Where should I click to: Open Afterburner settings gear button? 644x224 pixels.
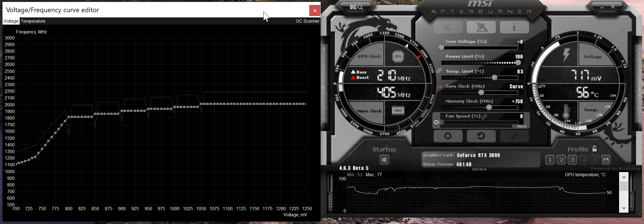[x=448, y=136]
